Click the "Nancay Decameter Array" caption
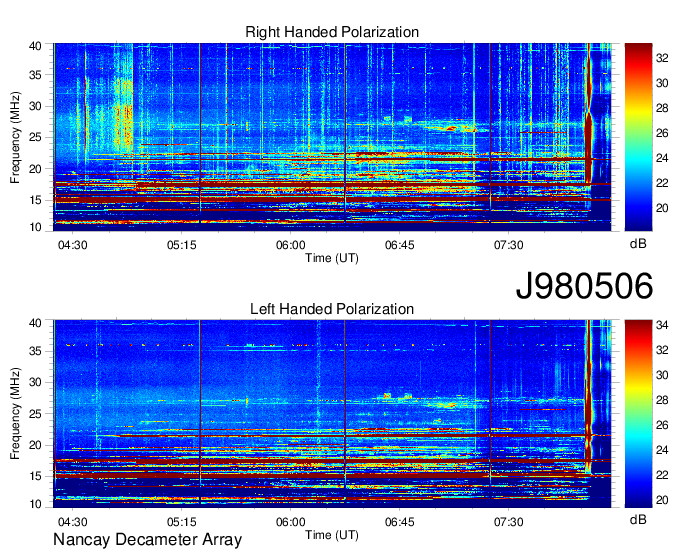Screen dimensions: 680x552 147,540
